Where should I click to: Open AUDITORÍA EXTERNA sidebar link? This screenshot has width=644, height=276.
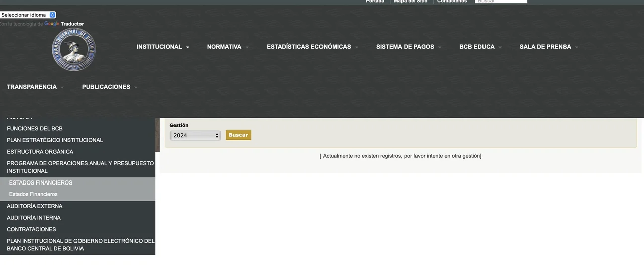(x=35, y=206)
